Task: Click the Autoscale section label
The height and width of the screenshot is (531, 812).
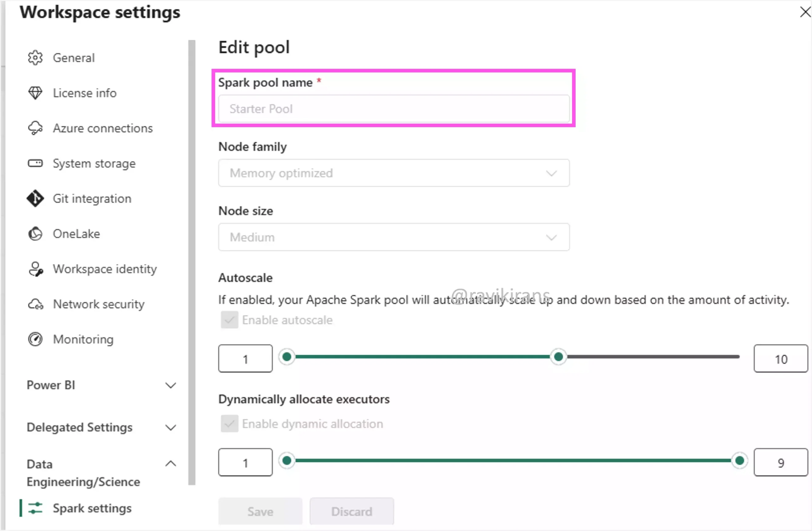Action: (x=245, y=278)
